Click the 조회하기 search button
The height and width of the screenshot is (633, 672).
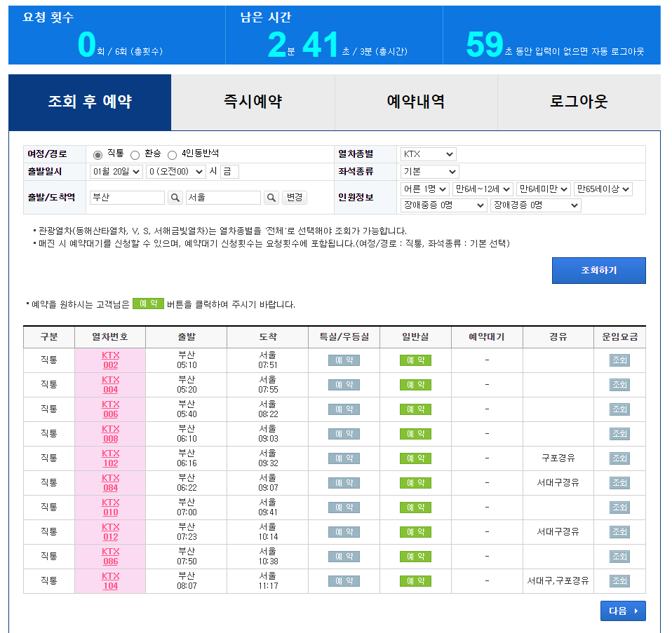tap(599, 271)
